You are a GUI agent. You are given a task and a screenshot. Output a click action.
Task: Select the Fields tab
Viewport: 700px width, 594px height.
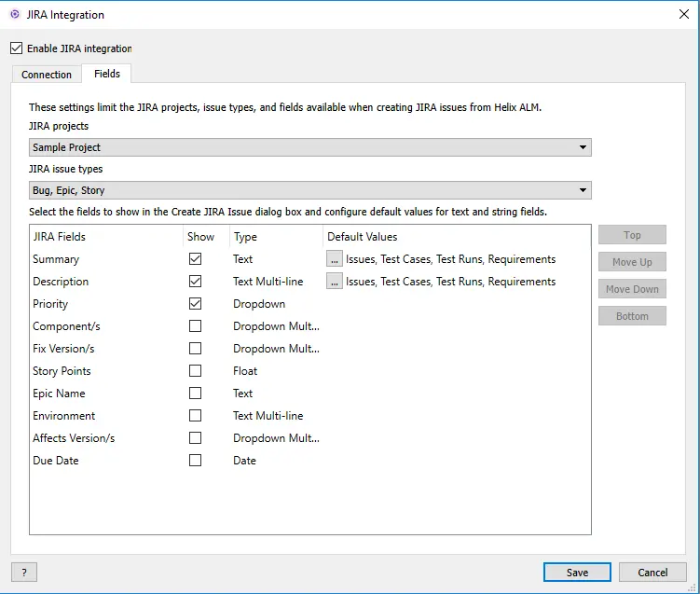pyautogui.click(x=106, y=74)
